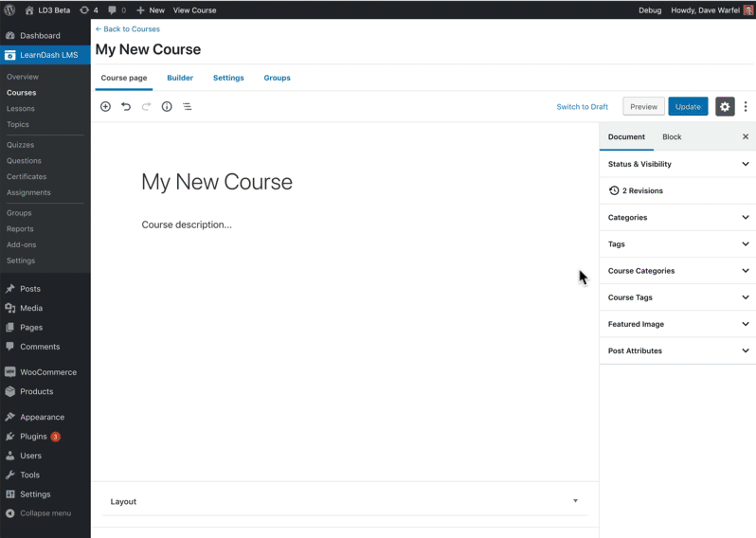Open LearnDash Add-ons submenu
Viewport: 756px width, 538px height.
point(21,245)
